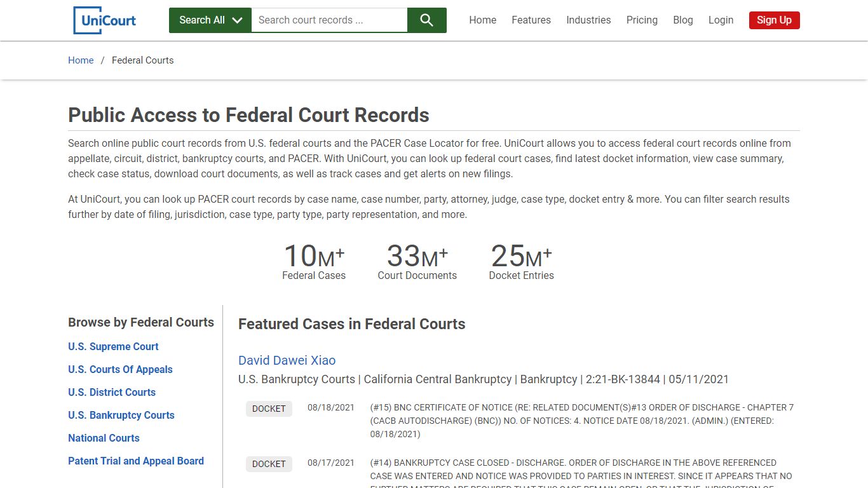Expand the Search All dropdown
Screen dimensions: 868x488
point(210,20)
